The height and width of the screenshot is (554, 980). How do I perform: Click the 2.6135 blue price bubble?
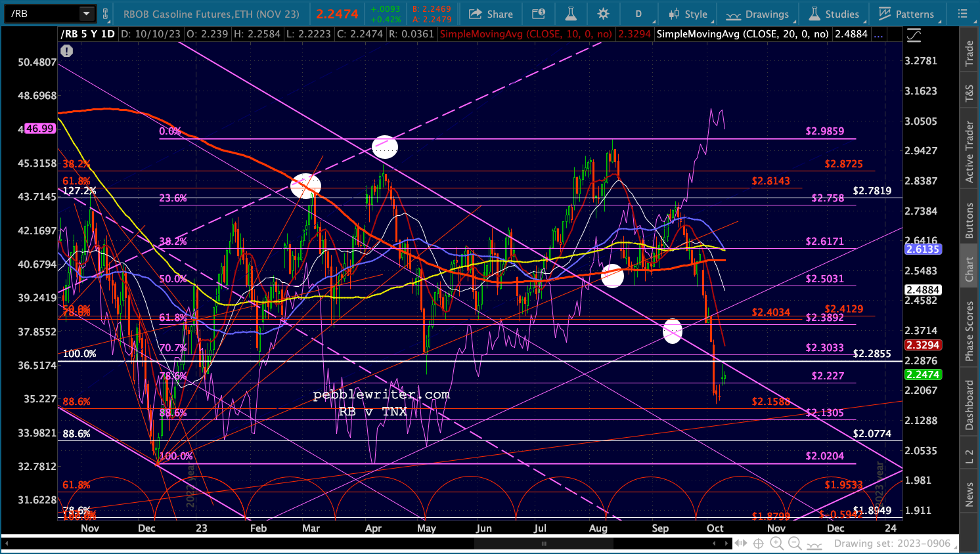point(923,249)
